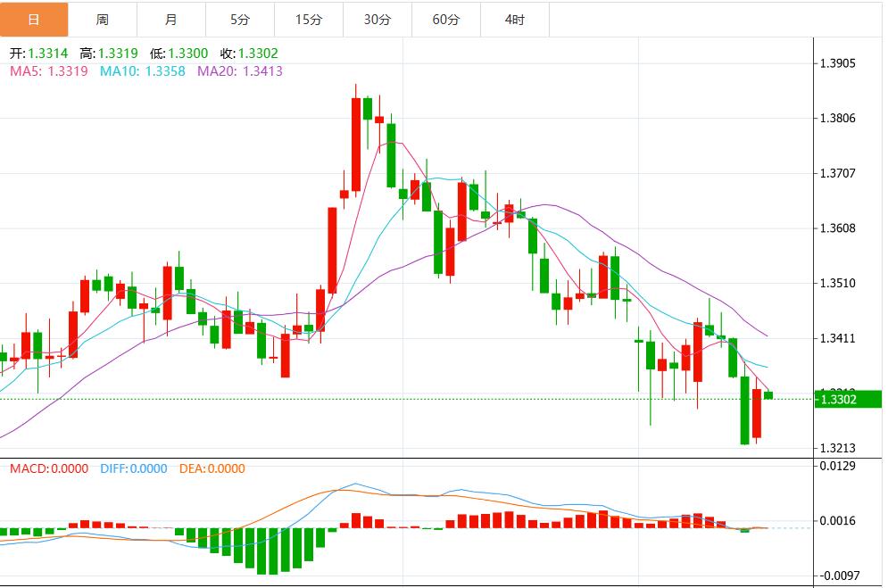The image size is (888, 588).
Task: Click the MA5: 1.3319 indicator label
Action: click(49, 71)
